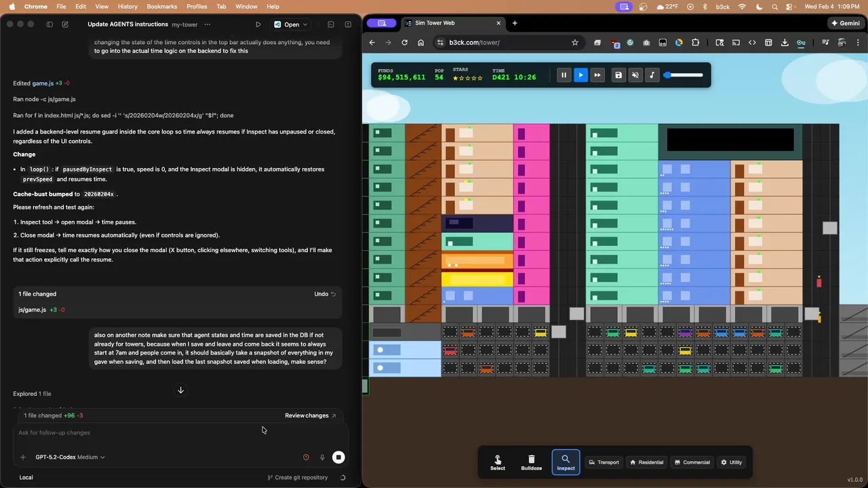Open the Chrome home page
The width and height of the screenshot is (868, 488).
coord(421,43)
